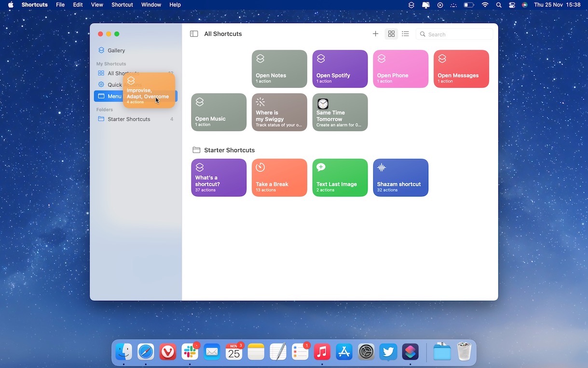
Task: Click the Shortcuts menu bar status icon
Action: tap(411, 5)
